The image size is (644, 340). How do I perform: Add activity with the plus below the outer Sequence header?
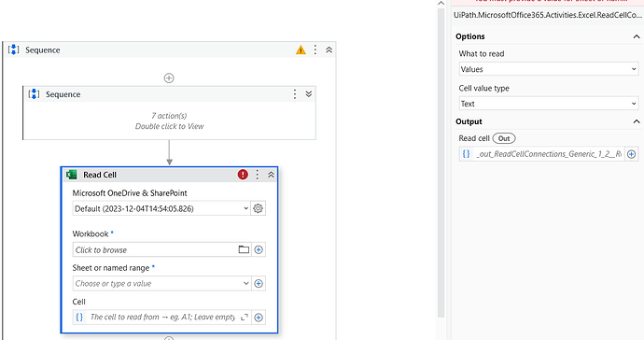[169, 78]
